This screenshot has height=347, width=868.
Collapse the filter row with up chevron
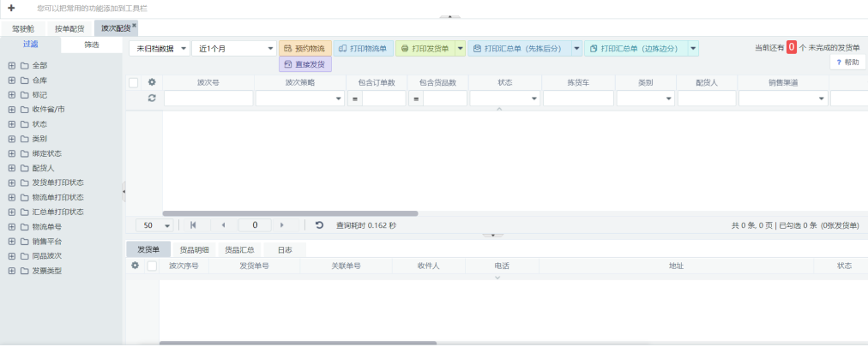tap(499, 109)
